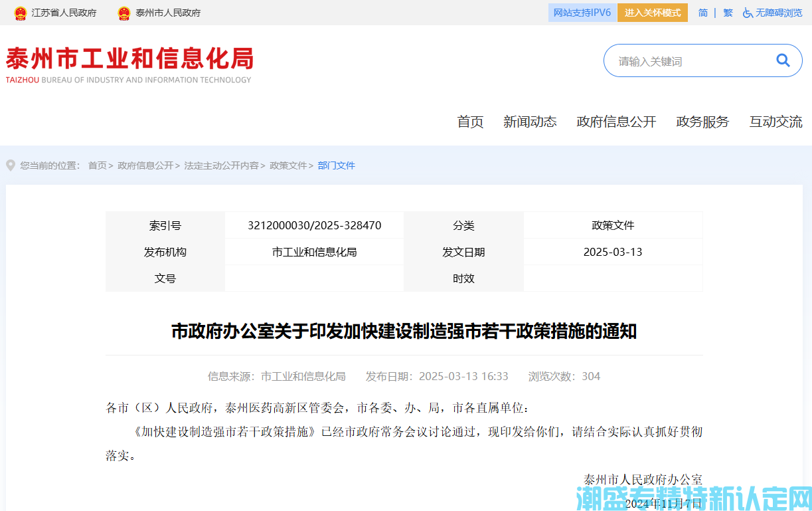The height and width of the screenshot is (511, 812).
Task: Click the 发文日期 table label
Action: coord(463,252)
